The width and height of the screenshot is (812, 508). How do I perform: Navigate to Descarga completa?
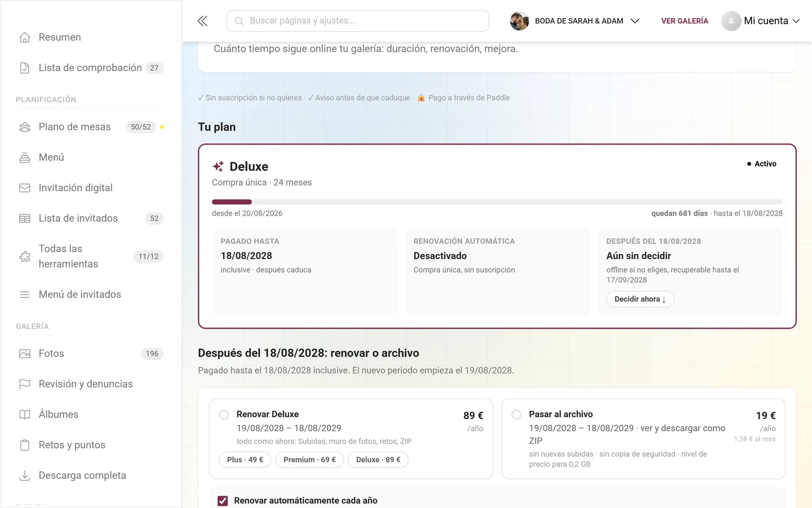(x=91, y=476)
